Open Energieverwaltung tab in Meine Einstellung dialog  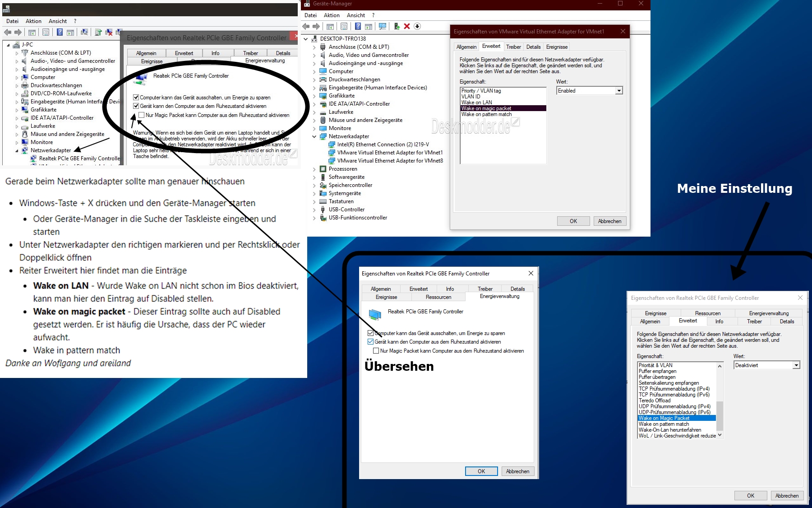pyautogui.click(x=769, y=313)
